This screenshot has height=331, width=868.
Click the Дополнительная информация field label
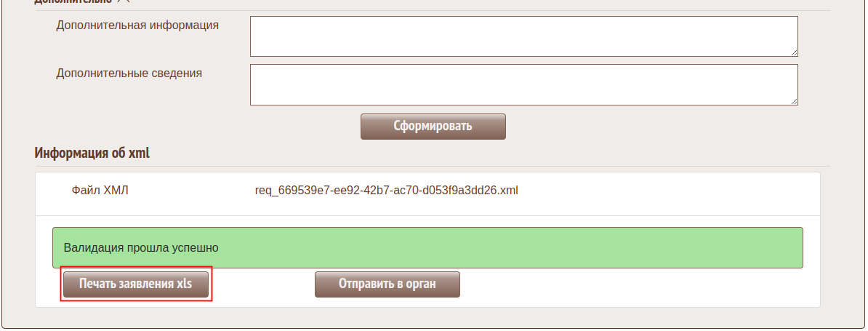[x=137, y=25]
